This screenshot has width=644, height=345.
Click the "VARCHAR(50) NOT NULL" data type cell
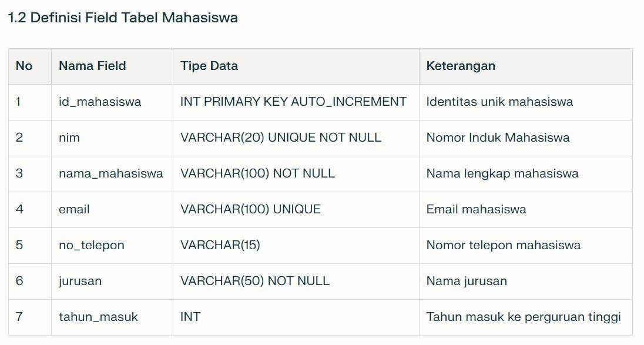[255, 281]
